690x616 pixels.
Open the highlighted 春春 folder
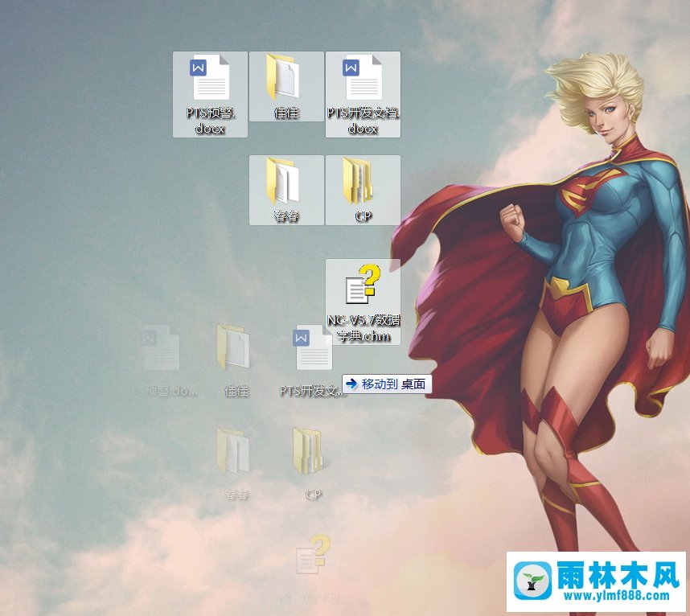coord(286,180)
